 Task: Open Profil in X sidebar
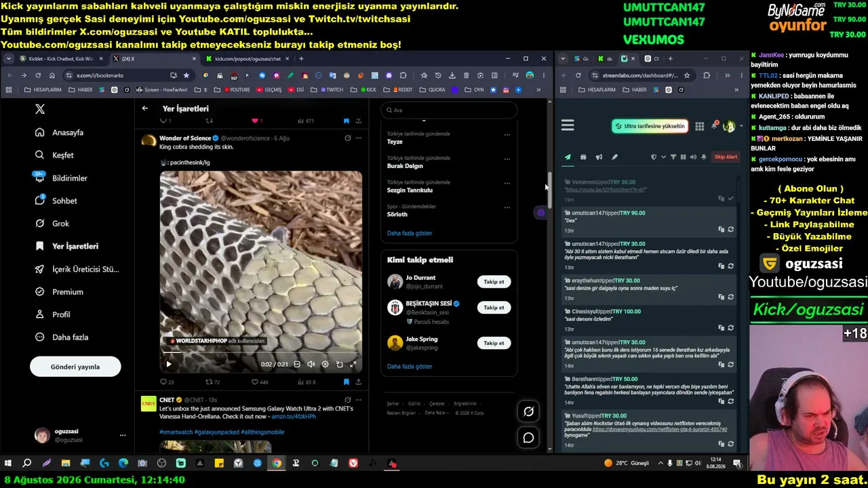tap(54, 314)
